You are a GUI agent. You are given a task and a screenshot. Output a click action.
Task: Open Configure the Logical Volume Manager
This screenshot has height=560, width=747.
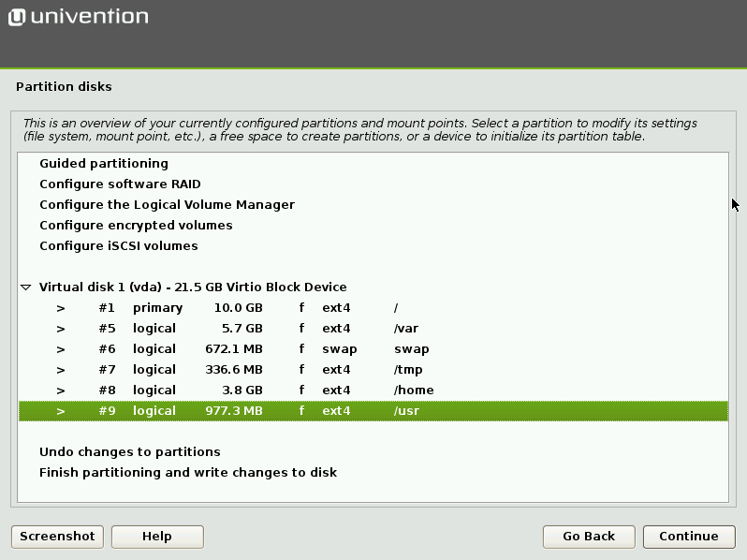coord(167,205)
